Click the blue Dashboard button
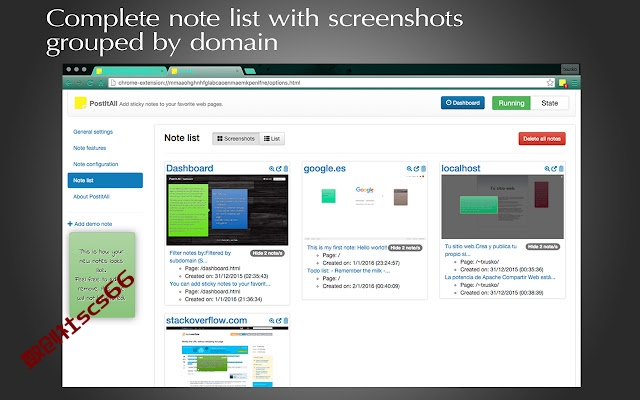Screen dimensions: 640x400 [x=462, y=103]
